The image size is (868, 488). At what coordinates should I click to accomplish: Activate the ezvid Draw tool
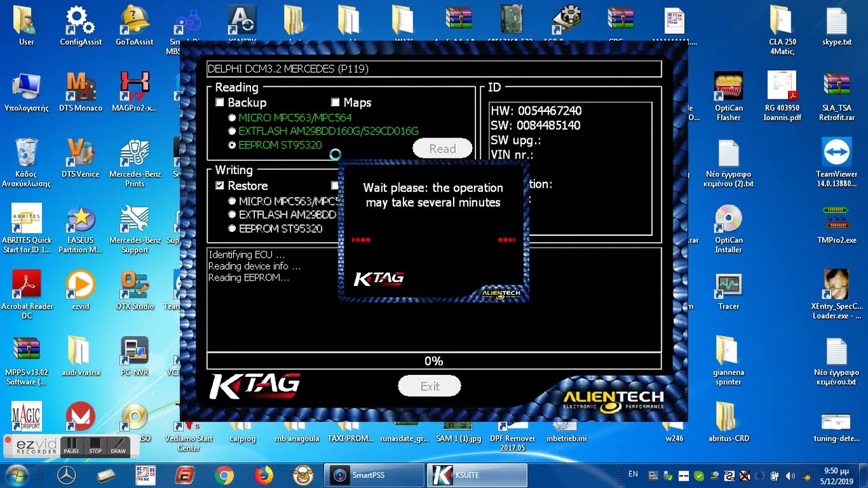click(118, 447)
